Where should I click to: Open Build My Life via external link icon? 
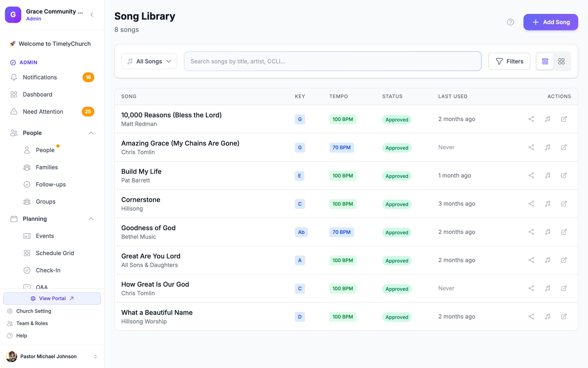click(564, 175)
